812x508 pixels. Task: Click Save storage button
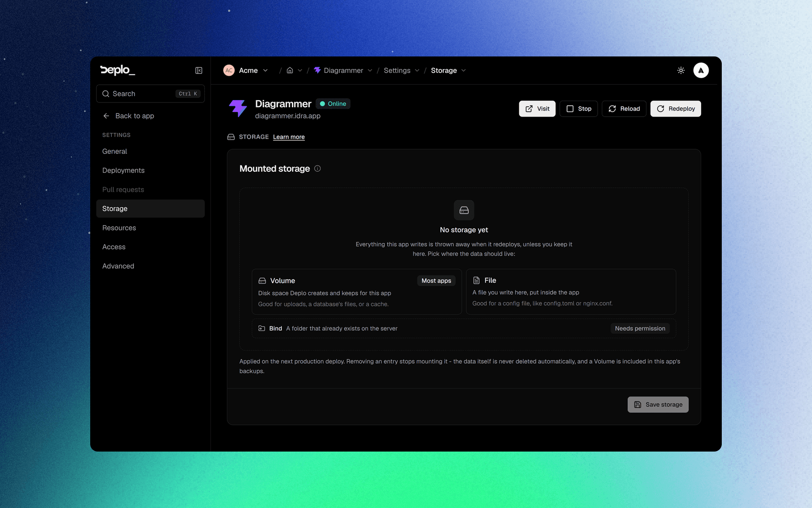[x=658, y=405]
